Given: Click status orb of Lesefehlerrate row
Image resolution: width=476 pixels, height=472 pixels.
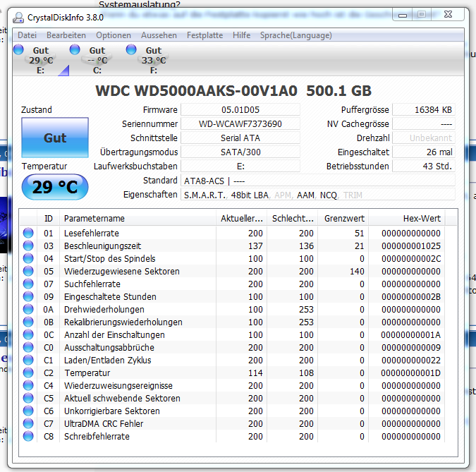Looking at the screenshot, I should (x=28, y=233).
